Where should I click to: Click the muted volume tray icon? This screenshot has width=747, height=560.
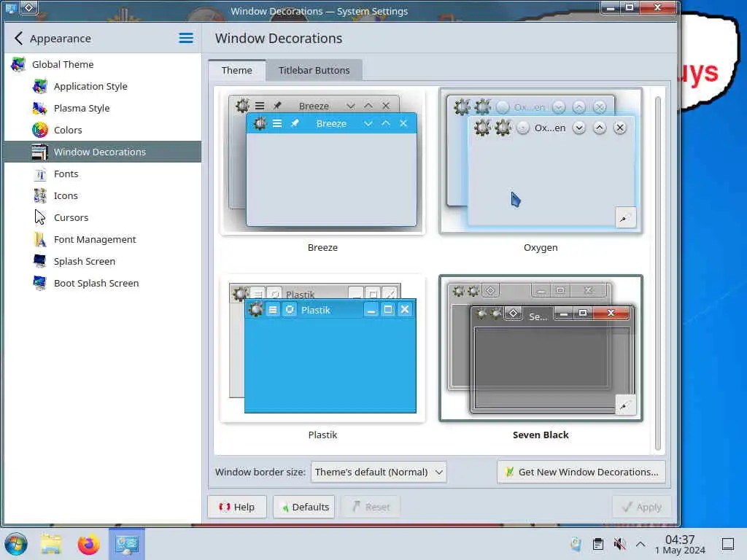(x=619, y=544)
